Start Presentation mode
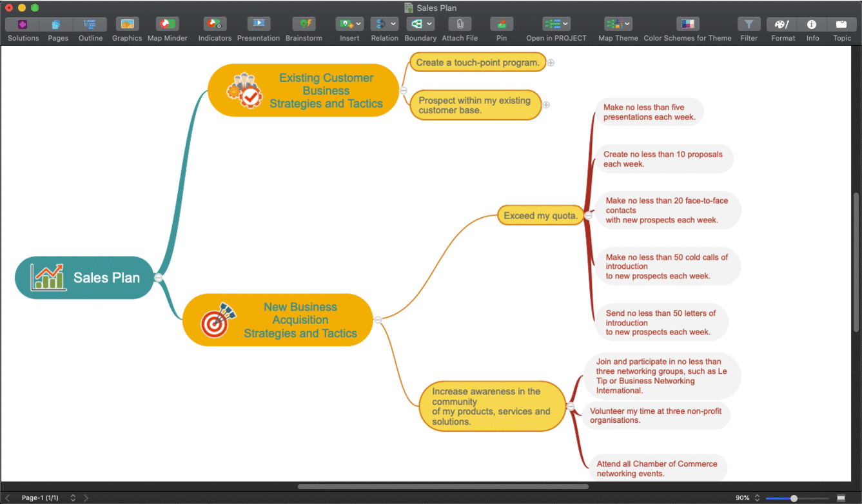 pyautogui.click(x=259, y=24)
